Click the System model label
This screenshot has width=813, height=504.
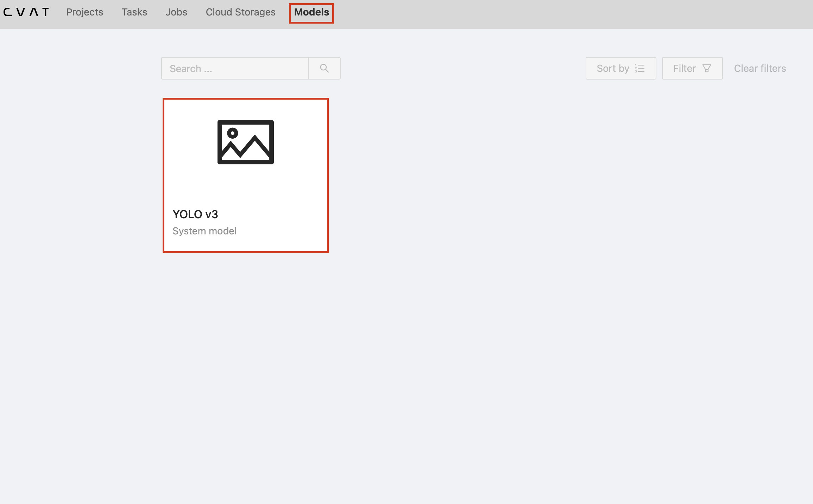(204, 231)
